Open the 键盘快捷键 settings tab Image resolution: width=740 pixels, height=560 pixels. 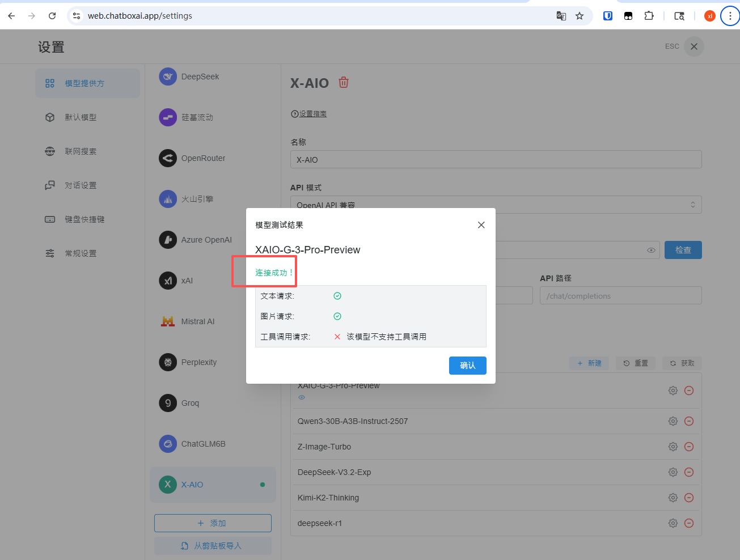(87, 219)
